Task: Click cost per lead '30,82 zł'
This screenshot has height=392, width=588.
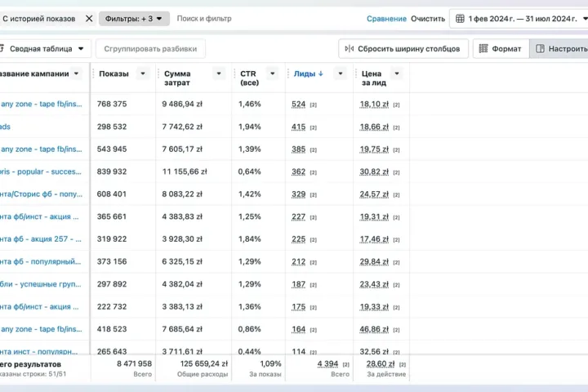Action: coord(374,171)
